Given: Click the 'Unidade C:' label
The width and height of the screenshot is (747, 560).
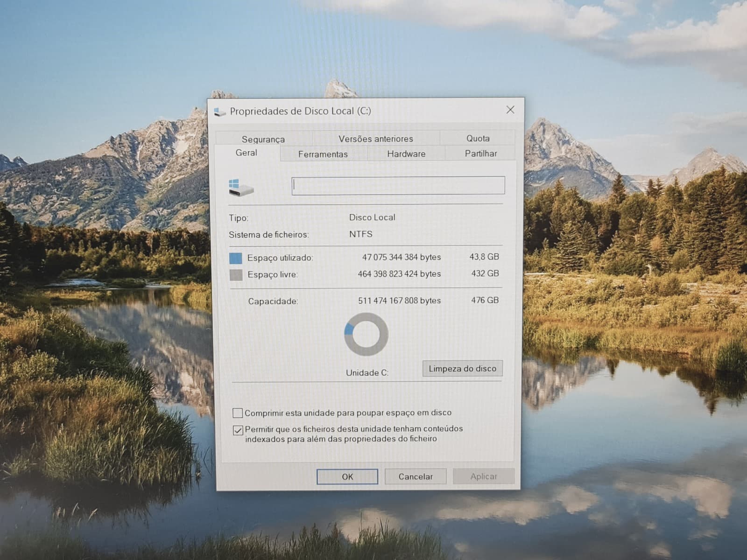Looking at the screenshot, I should tap(367, 372).
